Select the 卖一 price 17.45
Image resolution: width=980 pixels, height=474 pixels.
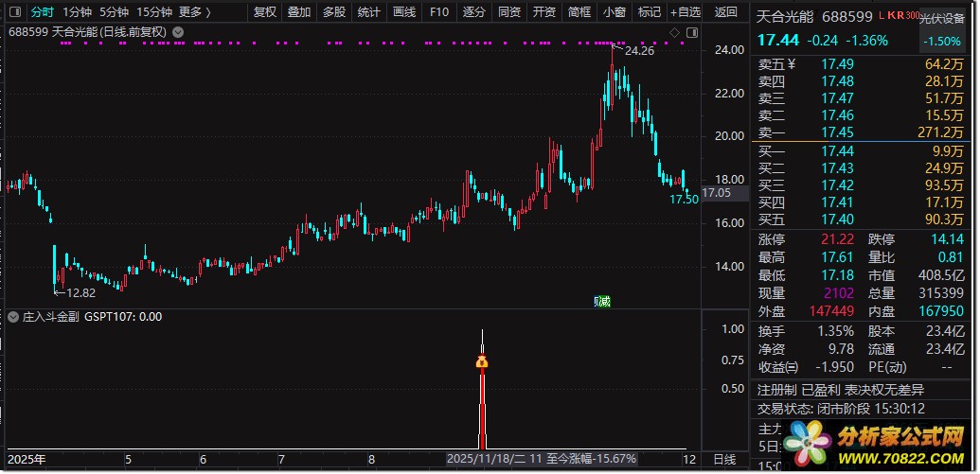coord(838,132)
